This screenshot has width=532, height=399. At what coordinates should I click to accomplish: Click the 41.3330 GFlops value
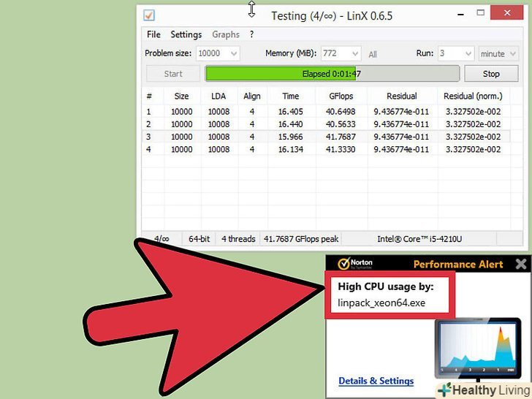[341, 149]
